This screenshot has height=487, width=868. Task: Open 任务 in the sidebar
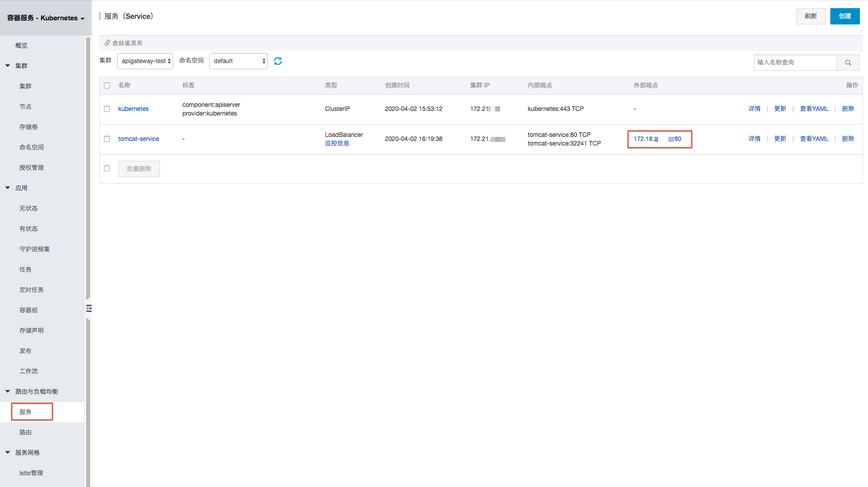(25, 269)
